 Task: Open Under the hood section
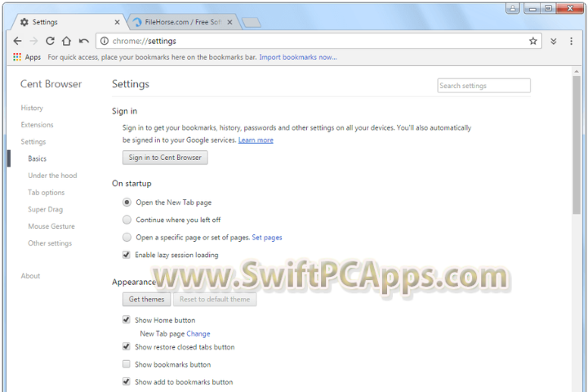click(x=52, y=176)
